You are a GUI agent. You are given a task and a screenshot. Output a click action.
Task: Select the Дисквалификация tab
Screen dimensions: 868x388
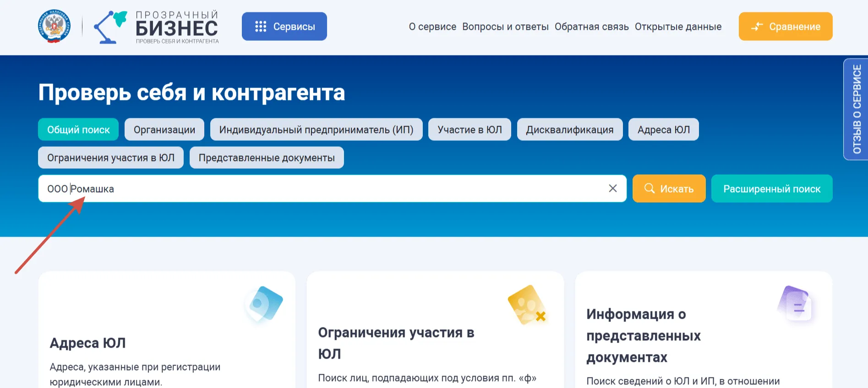click(x=570, y=130)
